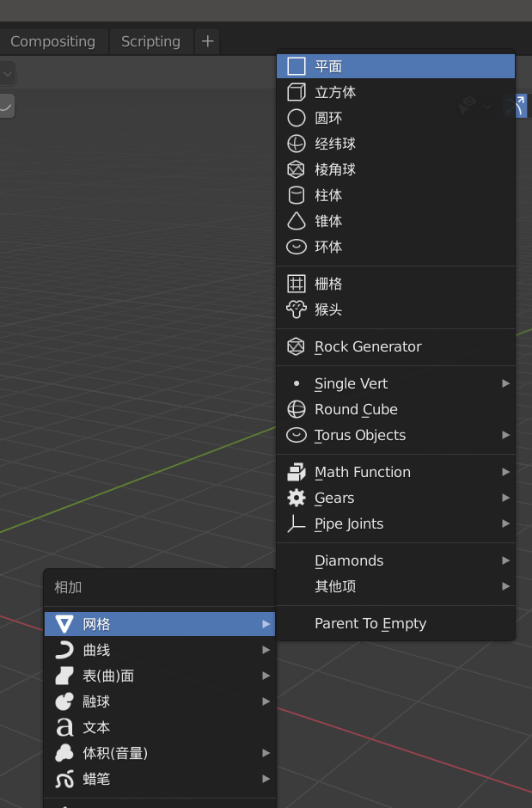Click the Gears cog icon
Image resolution: width=532 pixels, height=808 pixels.
297,499
